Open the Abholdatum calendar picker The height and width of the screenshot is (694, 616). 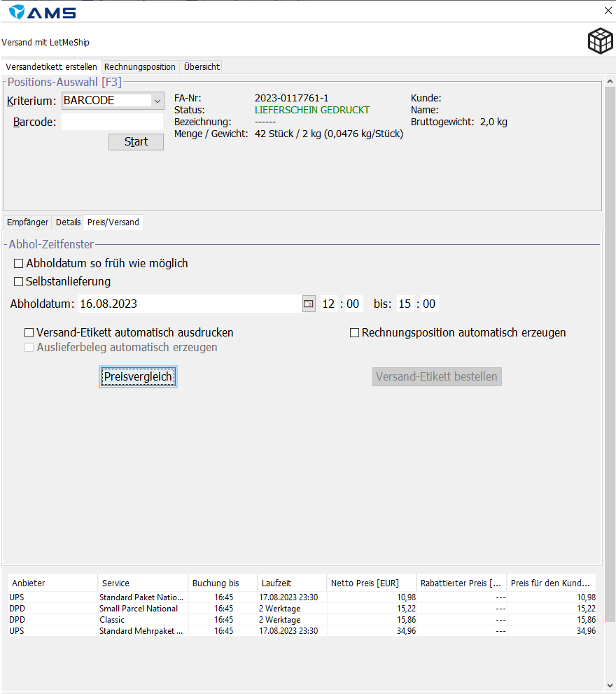coord(309,304)
